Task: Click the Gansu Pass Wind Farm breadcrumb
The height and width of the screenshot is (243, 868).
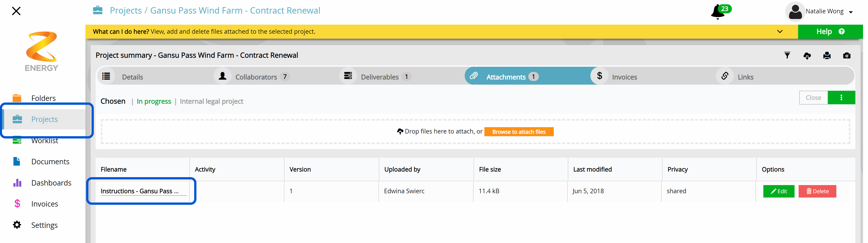Action: [235, 10]
